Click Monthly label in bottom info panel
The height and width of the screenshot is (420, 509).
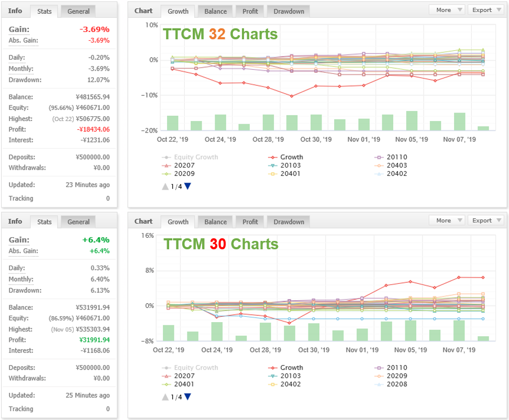coord(21,279)
